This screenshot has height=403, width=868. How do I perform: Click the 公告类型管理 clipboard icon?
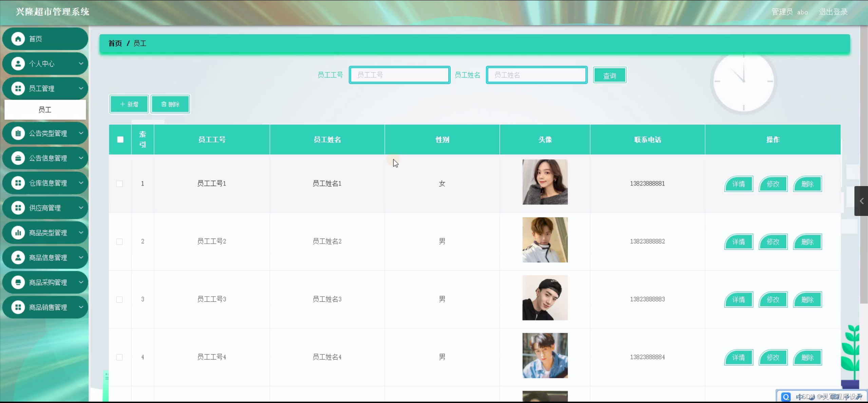click(x=18, y=133)
